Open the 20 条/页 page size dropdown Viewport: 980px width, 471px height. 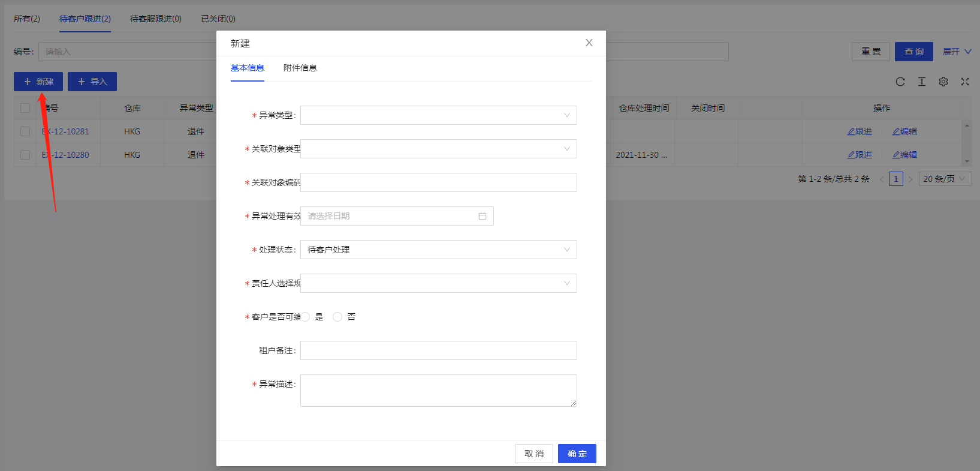pos(945,179)
